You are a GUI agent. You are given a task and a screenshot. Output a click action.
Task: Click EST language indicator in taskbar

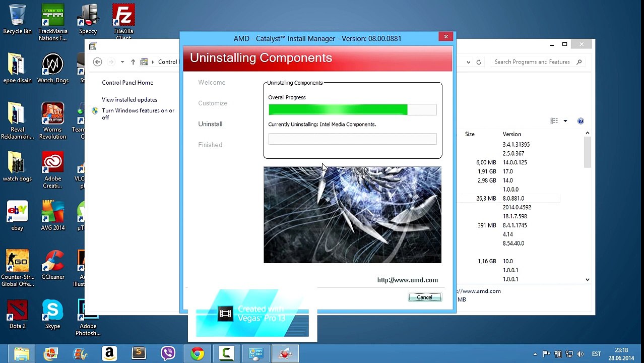pos(596,354)
